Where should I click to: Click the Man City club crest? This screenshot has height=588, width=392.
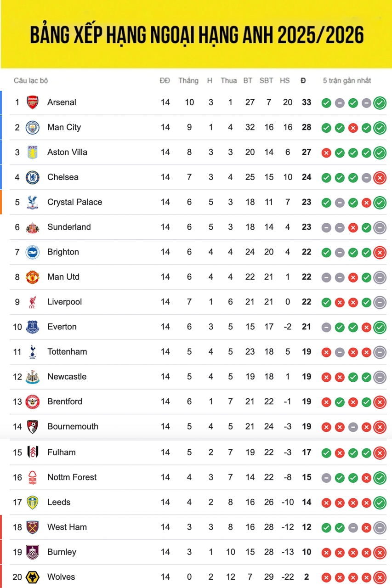coord(32,127)
